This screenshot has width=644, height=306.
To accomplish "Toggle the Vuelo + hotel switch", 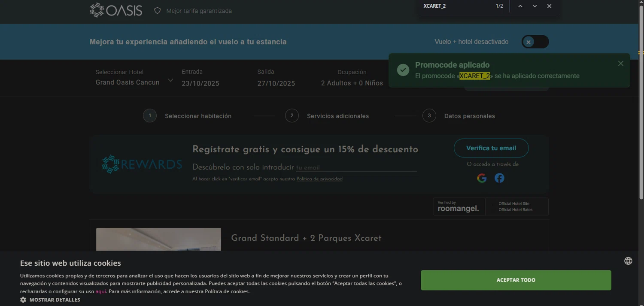I will (x=535, y=42).
